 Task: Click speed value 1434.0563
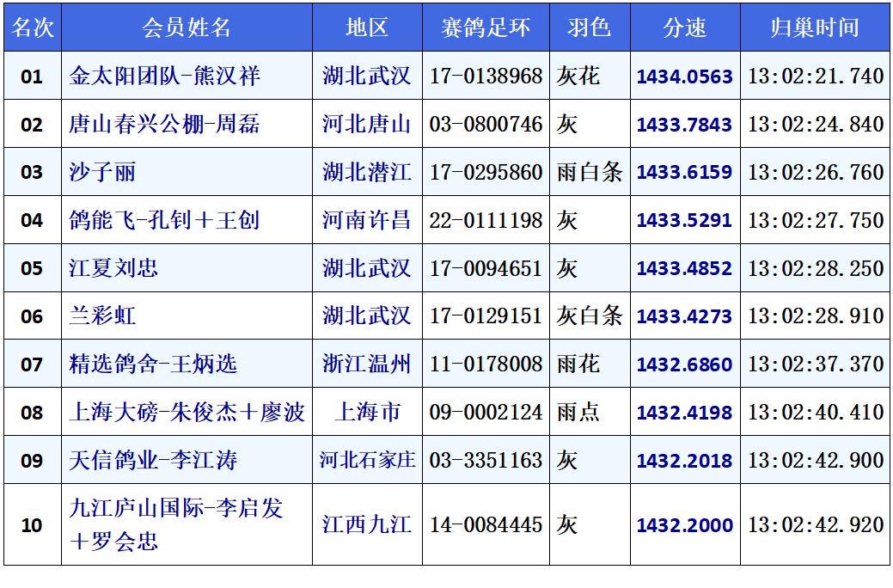(x=684, y=77)
